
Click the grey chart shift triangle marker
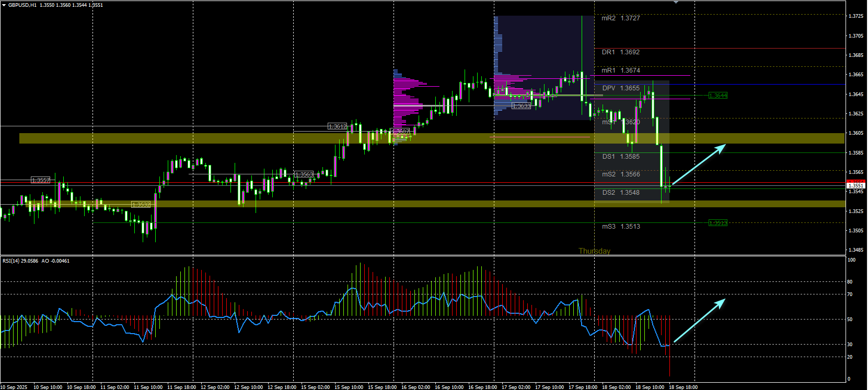click(676, 2)
